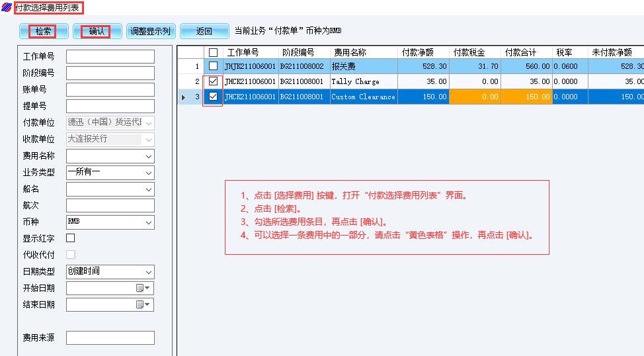Image resolution: width=644 pixels, height=356 pixels.
Task: Click the 工作单号 input field
Action: click(x=110, y=57)
